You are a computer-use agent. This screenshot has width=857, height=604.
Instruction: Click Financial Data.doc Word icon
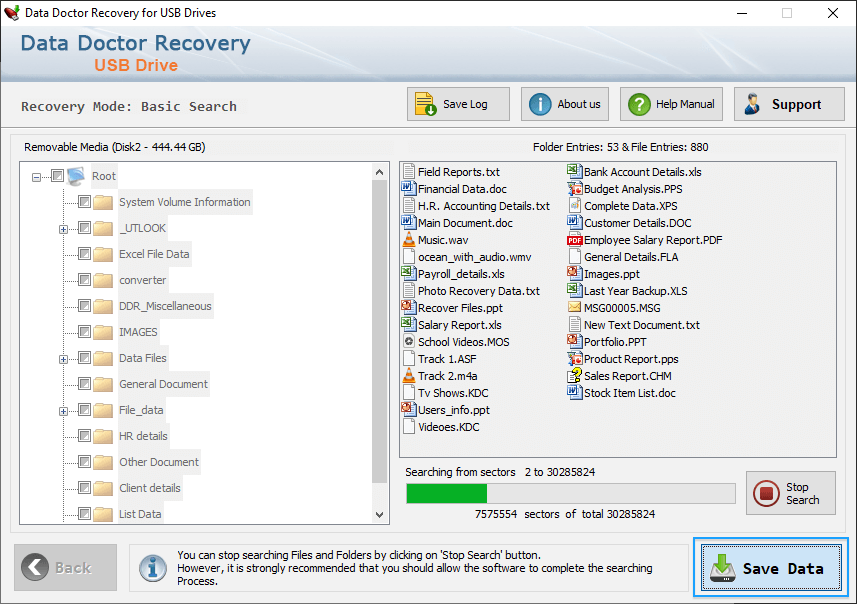tap(409, 189)
